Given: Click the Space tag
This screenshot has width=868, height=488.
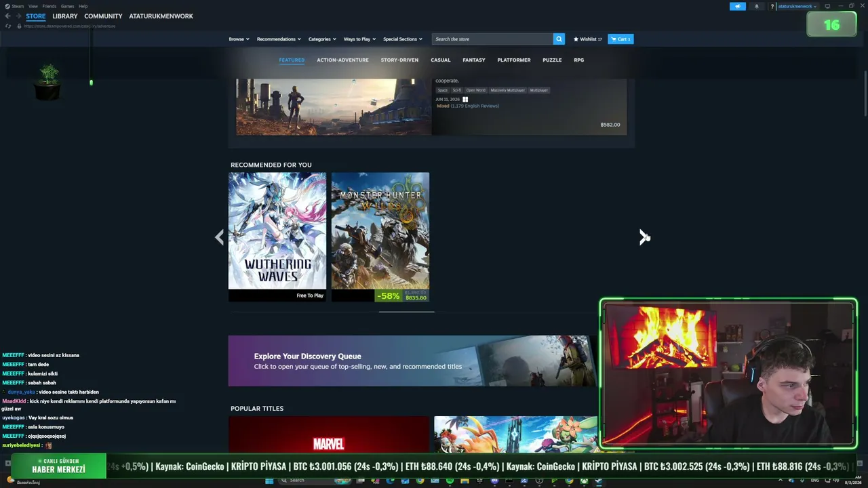Looking at the screenshot, I should coord(442,90).
